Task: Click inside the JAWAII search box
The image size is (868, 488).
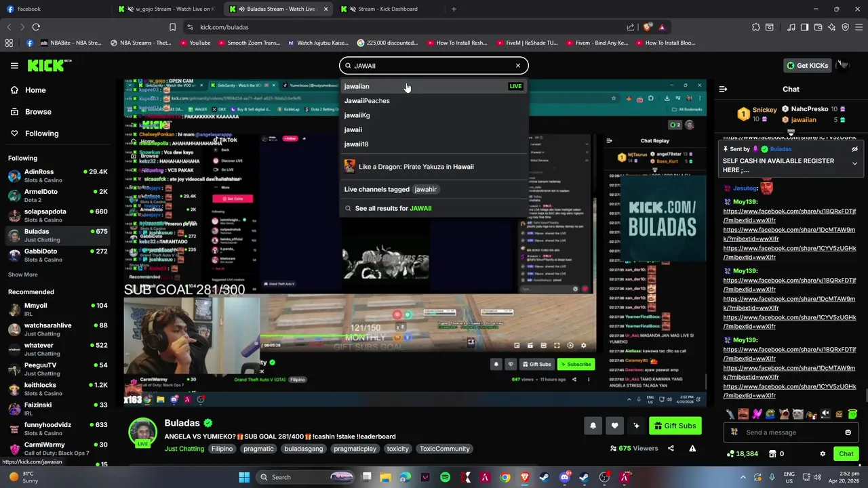Action: pos(434,66)
